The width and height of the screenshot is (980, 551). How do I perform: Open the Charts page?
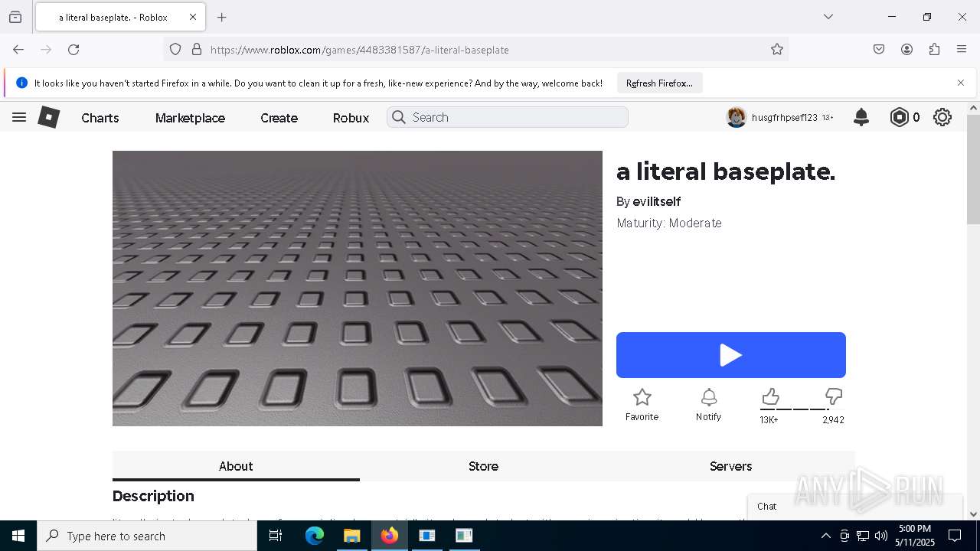100,118
